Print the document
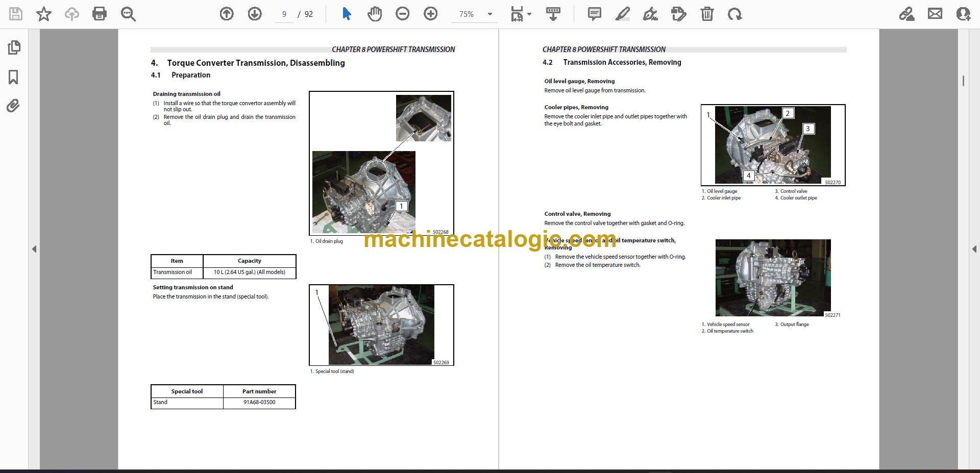The image size is (980, 473). click(x=100, y=14)
